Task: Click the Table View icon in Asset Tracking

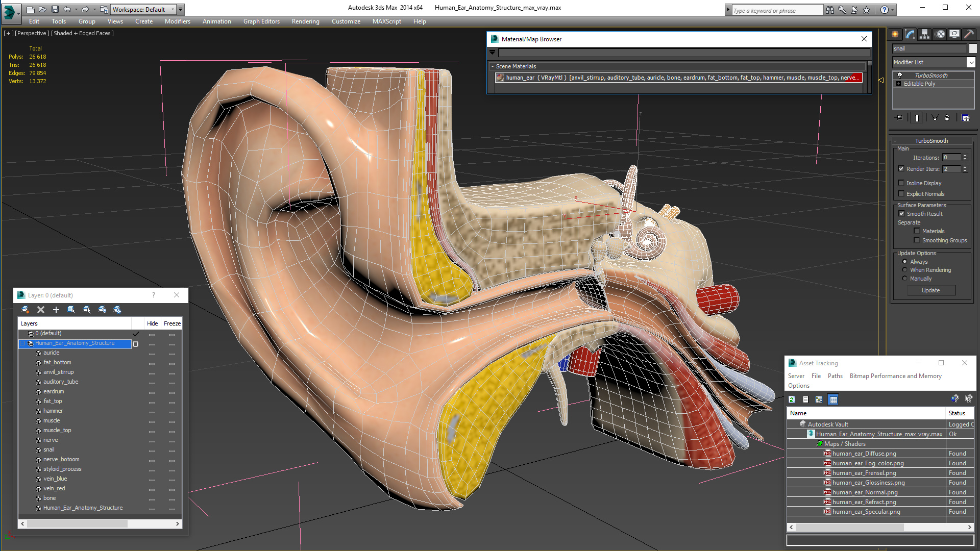Action: 834,399
